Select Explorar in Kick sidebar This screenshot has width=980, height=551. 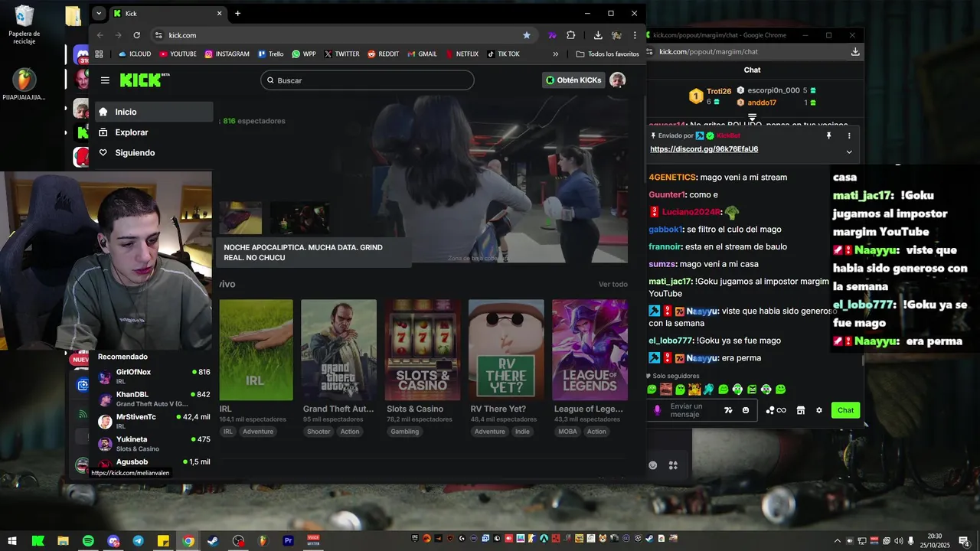[x=153, y=132]
